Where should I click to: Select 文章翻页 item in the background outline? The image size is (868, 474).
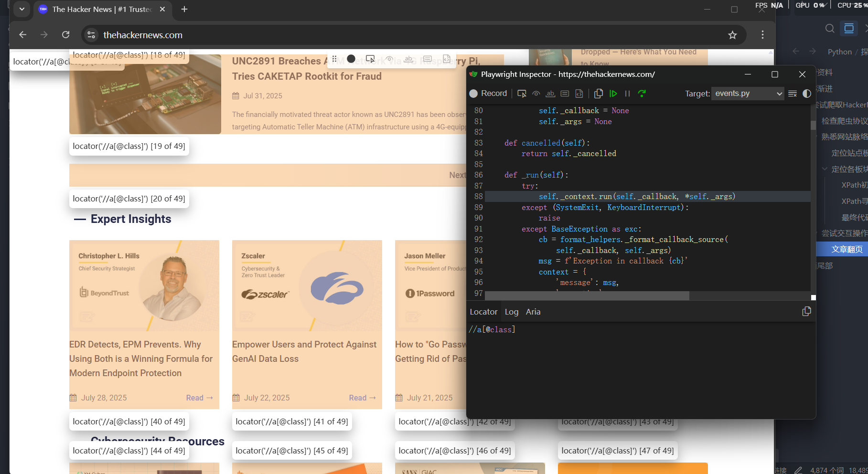pos(847,249)
